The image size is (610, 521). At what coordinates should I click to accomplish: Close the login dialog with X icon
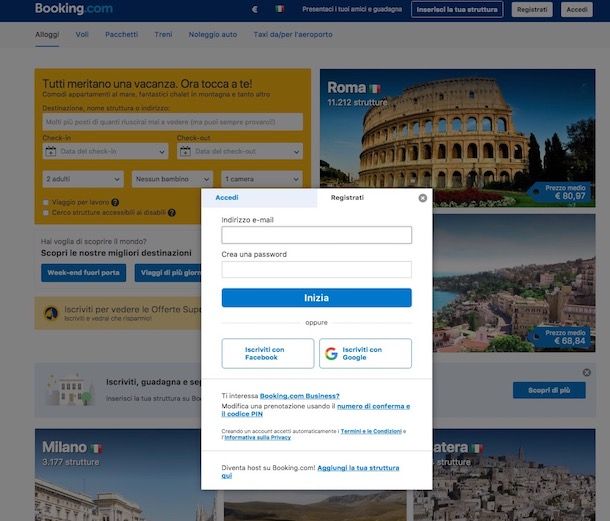[422, 198]
